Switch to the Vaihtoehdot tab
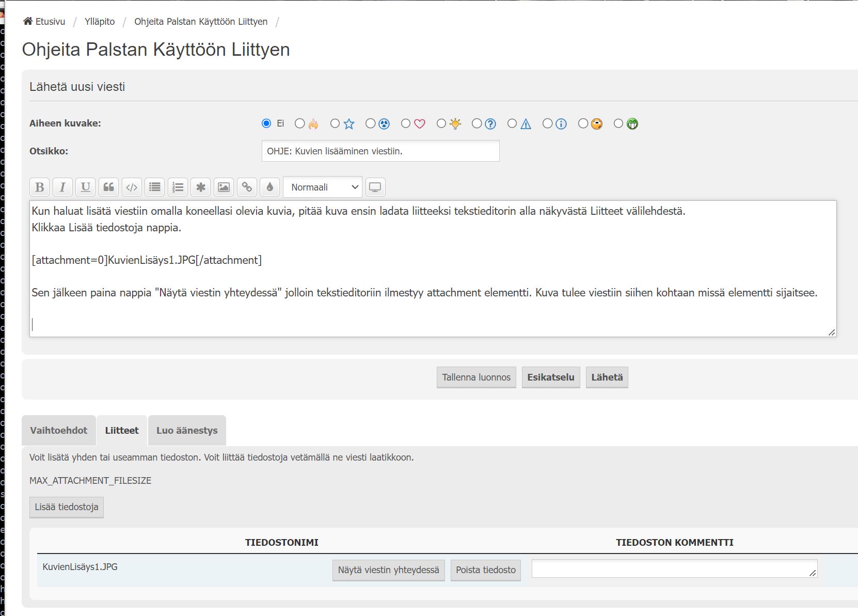This screenshot has width=858, height=616. pos(59,431)
